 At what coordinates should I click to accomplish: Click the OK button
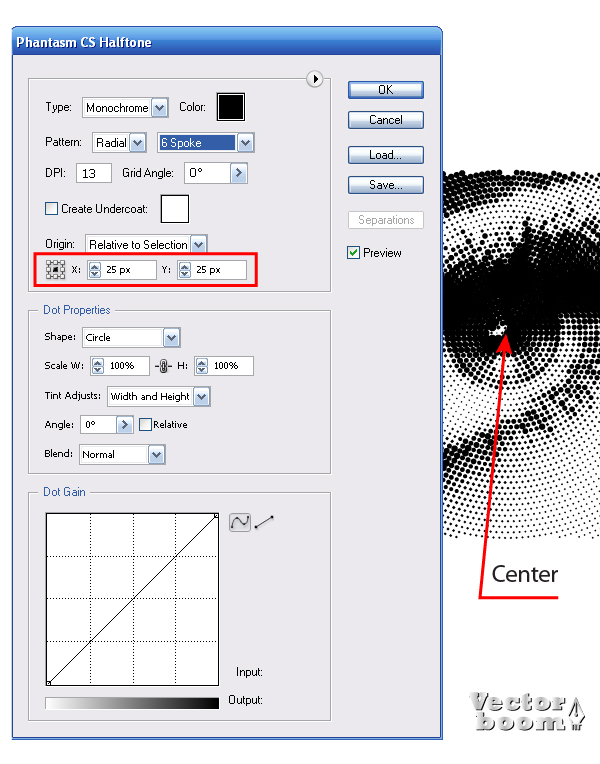(386, 90)
